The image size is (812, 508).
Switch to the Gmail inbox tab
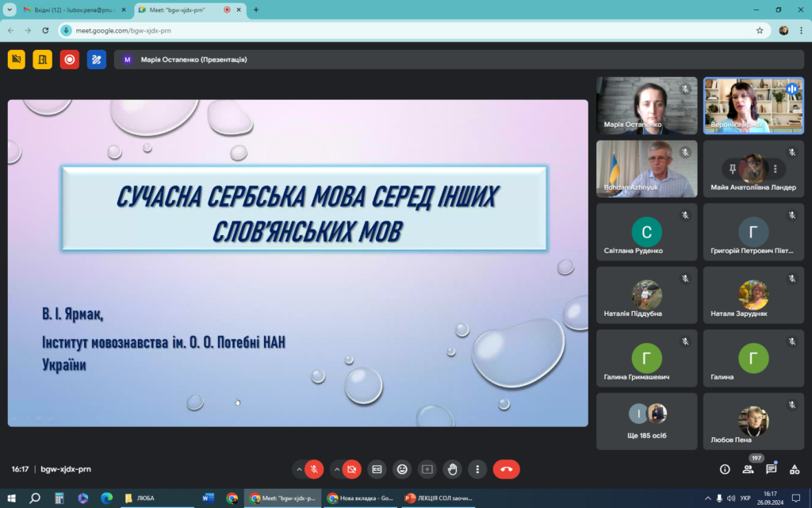pos(67,10)
